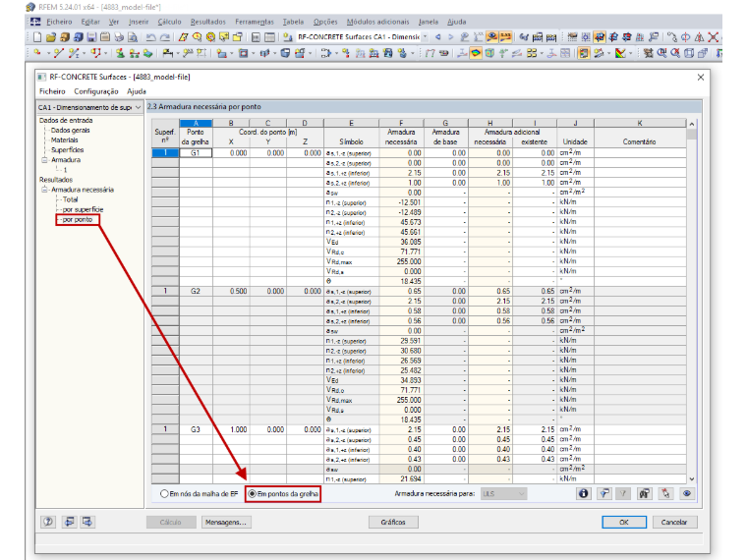Open the Ajuda menu in RF-CONCRETE dialog
Image resolution: width=747 pixels, height=560 pixels.
[137, 91]
